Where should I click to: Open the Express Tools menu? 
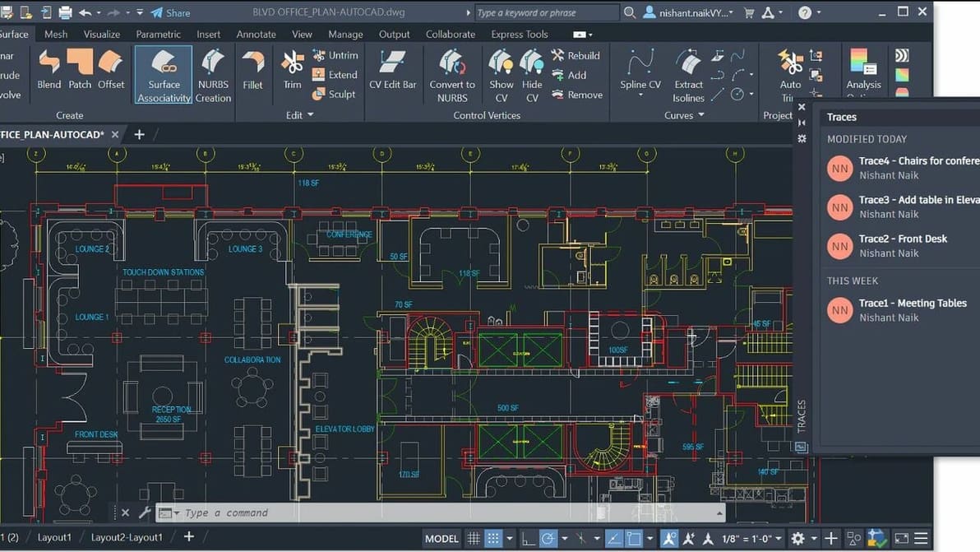coord(519,34)
